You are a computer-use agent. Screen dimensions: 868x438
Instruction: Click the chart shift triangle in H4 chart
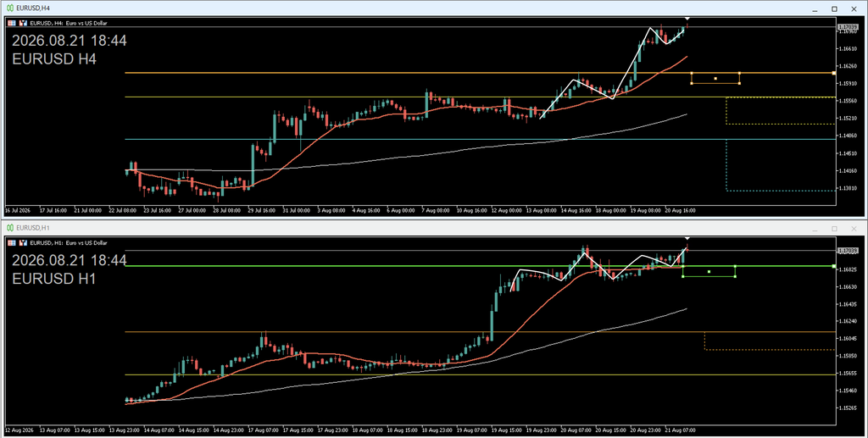click(687, 19)
